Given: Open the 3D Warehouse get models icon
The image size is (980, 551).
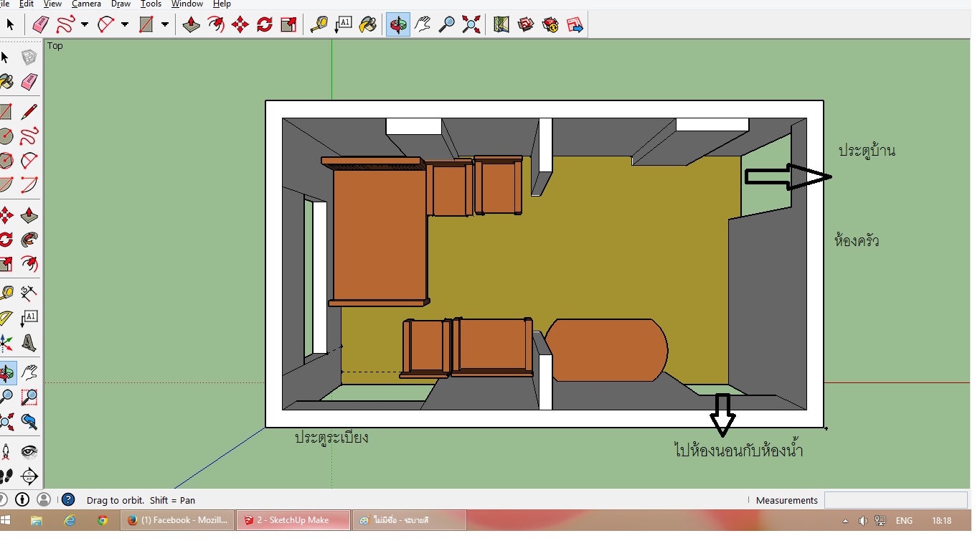Looking at the screenshot, I should pyautogui.click(x=526, y=25).
